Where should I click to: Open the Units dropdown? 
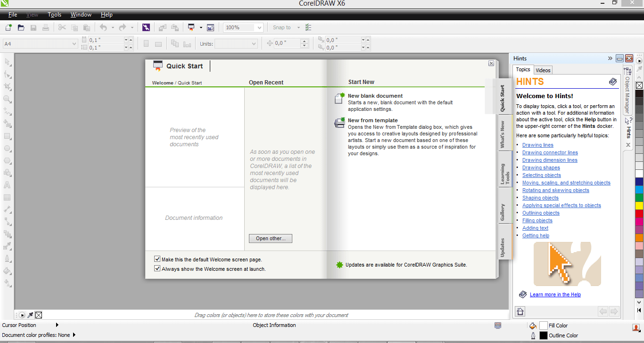click(254, 44)
